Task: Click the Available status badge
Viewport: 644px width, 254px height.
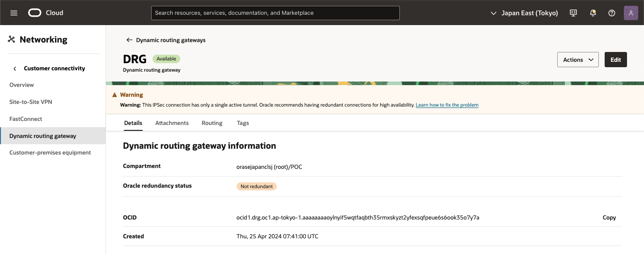Action: tap(166, 59)
